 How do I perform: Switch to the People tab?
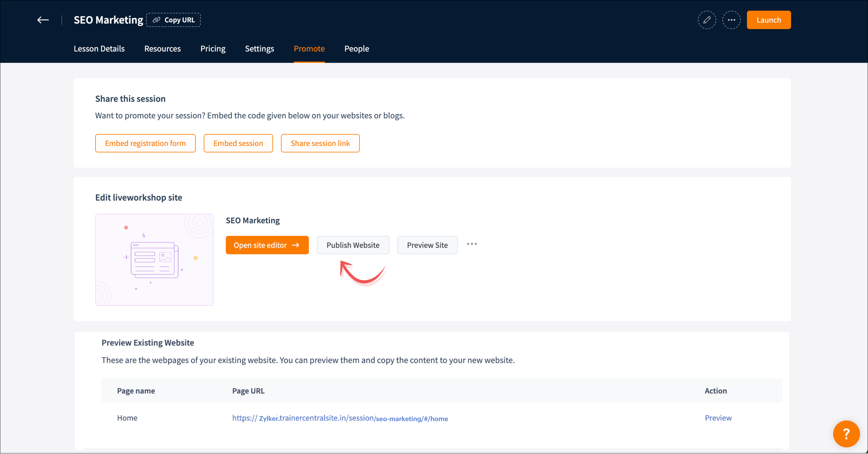(356, 49)
